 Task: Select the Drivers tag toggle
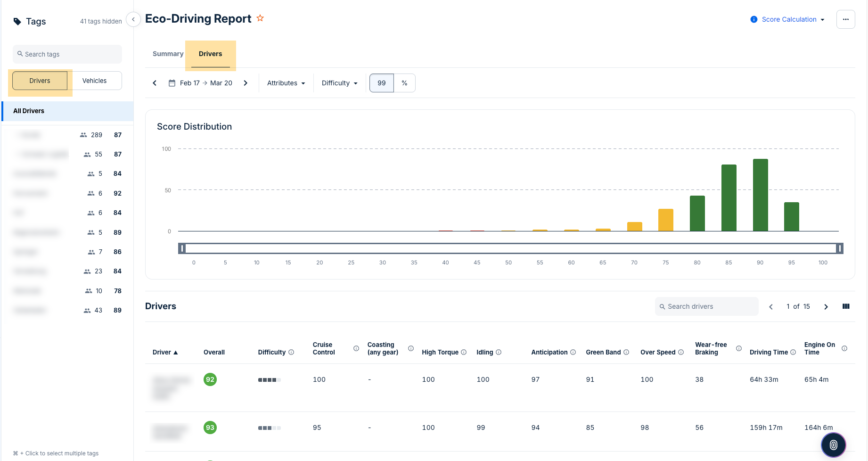40,81
